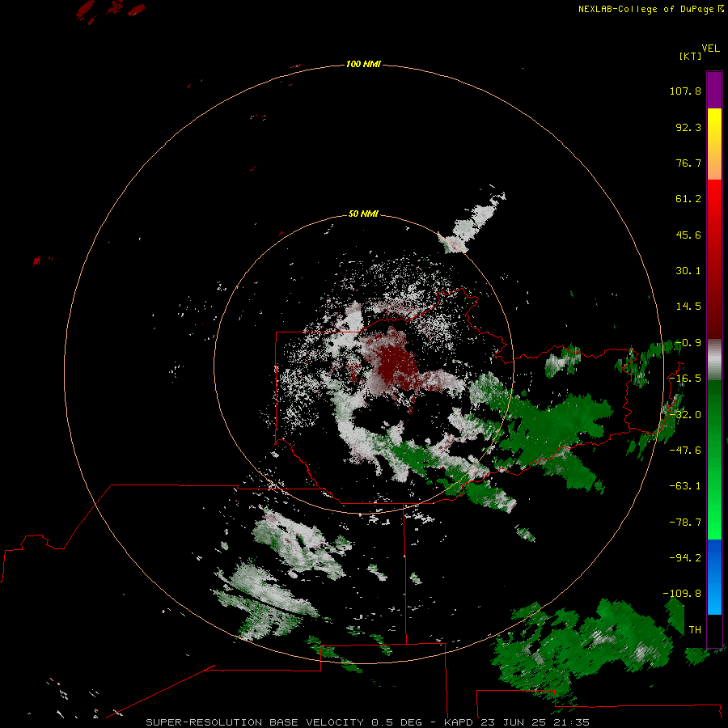Click the yellow-orange segment of color bar
This screenshot has width=728, height=728.
[x=714, y=144]
